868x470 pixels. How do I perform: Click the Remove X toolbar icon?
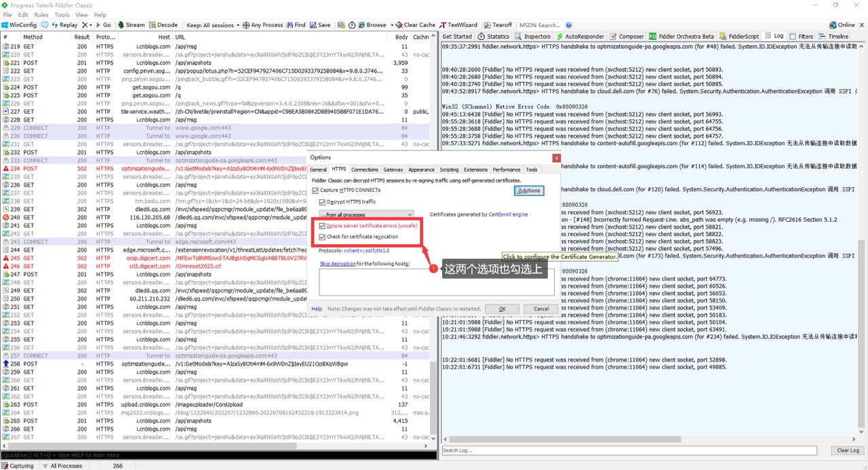[84, 25]
